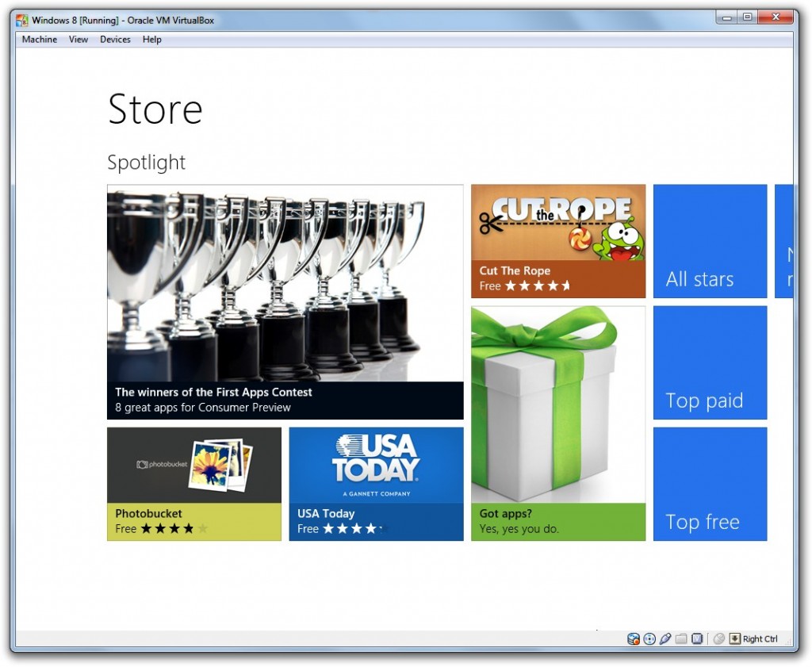812x667 pixels.
Task: Browse the Top paid category
Action: tap(710, 362)
